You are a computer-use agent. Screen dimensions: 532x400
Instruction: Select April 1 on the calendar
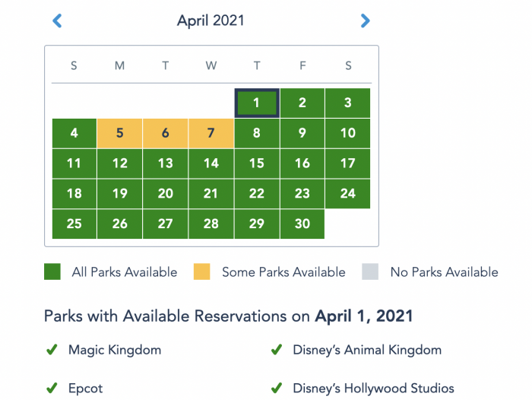257,103
